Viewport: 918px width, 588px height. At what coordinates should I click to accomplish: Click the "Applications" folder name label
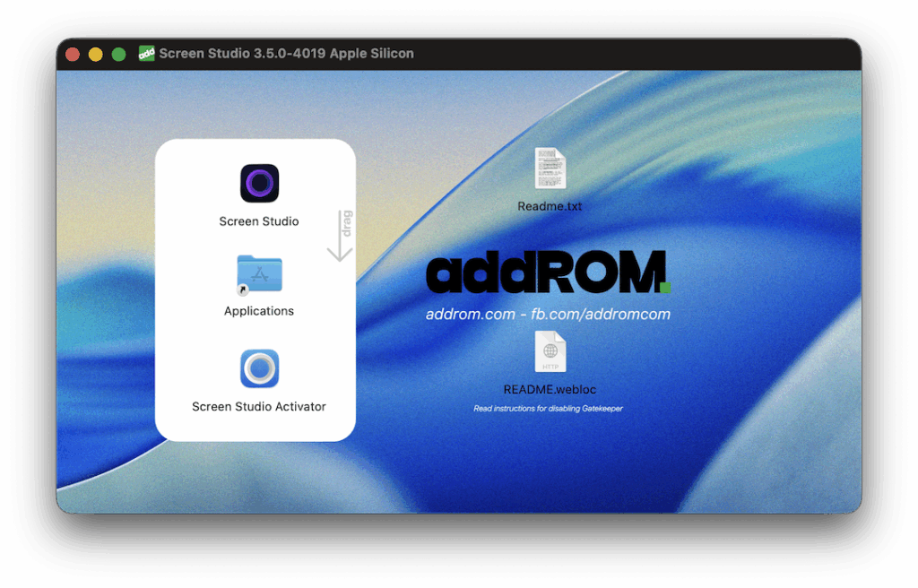(x=259, y=311)
